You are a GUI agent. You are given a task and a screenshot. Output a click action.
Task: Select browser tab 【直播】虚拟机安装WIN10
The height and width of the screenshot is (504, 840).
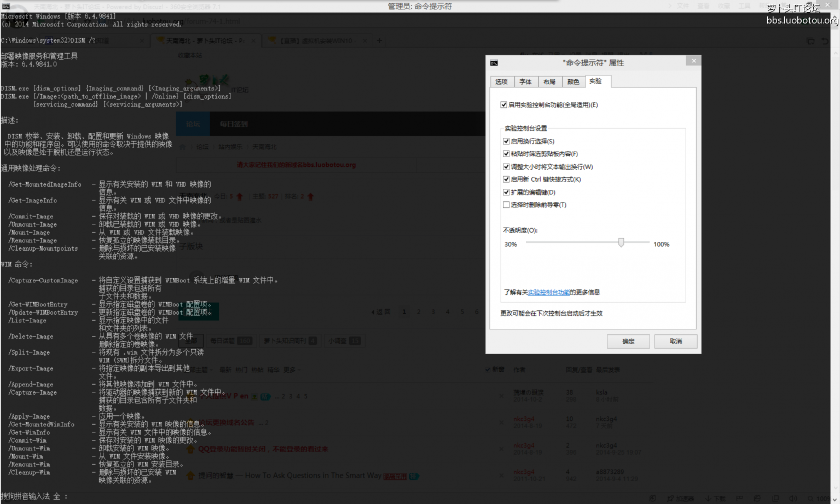[x=316, y=40]
